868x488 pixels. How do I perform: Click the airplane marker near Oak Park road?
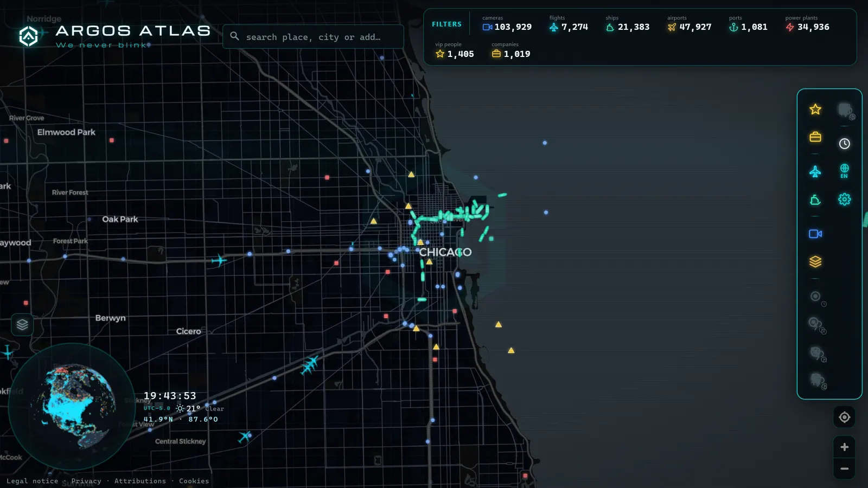(219, 261)
